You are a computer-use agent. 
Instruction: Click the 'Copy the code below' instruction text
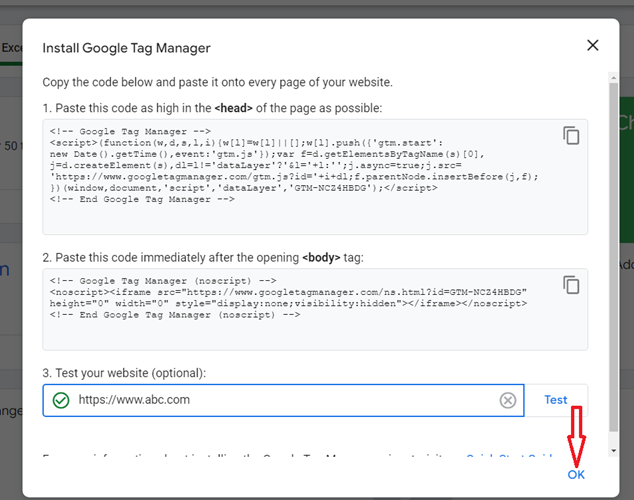pos(218,82)
